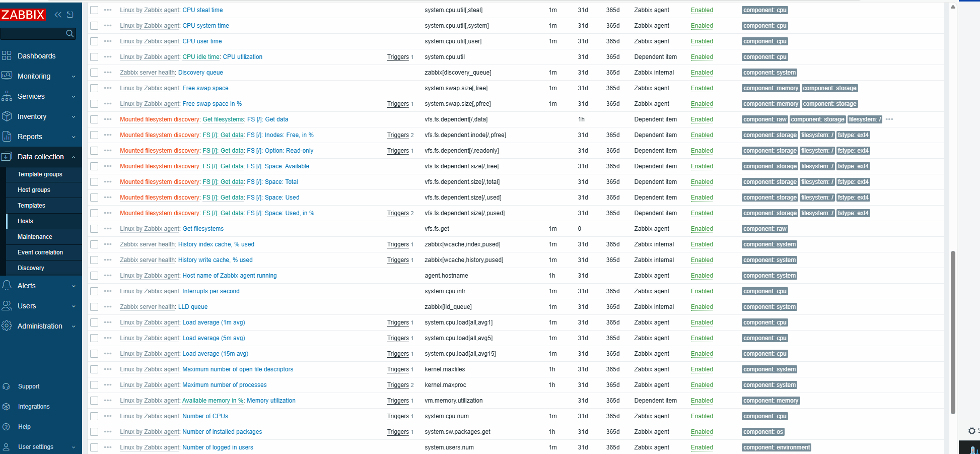Select checkbox for Free swap space in % item

[94, 104]
